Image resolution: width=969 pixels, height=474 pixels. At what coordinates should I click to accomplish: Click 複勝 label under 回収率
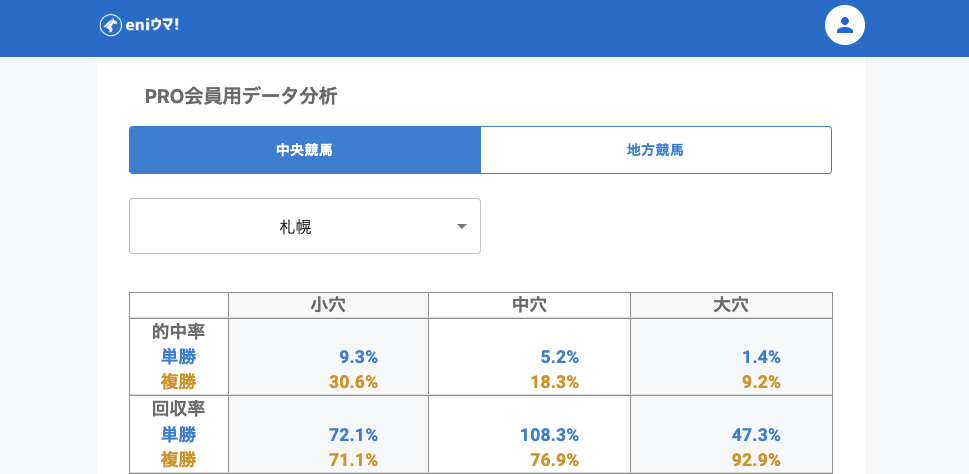pos(178,459)
